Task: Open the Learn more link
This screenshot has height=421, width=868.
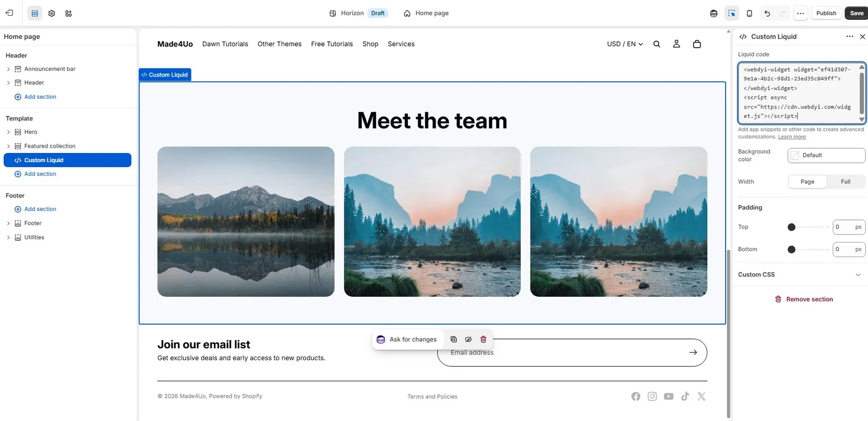Action: (792, 137)
